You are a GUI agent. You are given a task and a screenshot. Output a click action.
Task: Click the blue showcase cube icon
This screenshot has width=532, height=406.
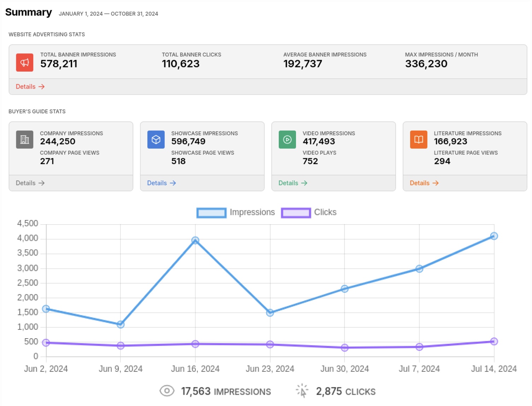(155, 139)
